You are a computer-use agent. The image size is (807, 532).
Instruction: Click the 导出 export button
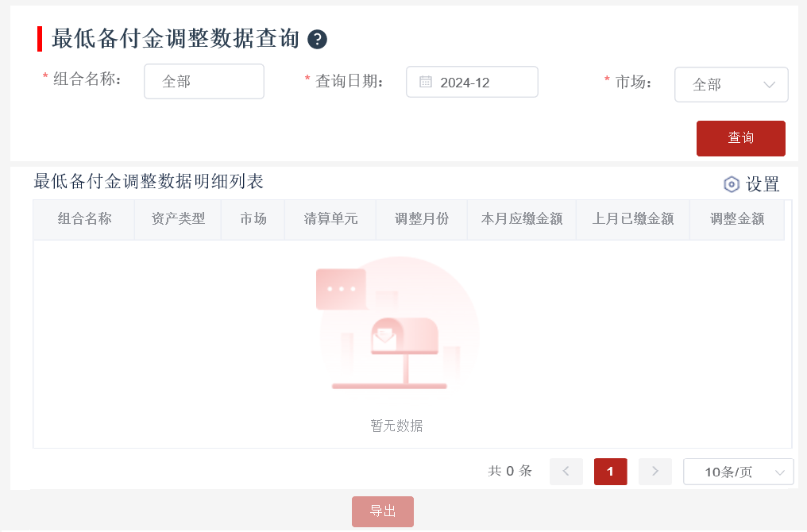[x=383, y=511]
